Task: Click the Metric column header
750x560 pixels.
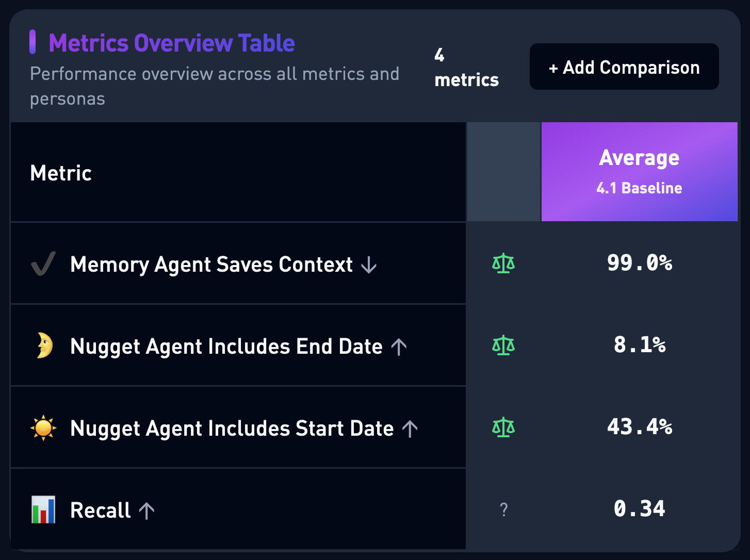Action: point(61,173)
